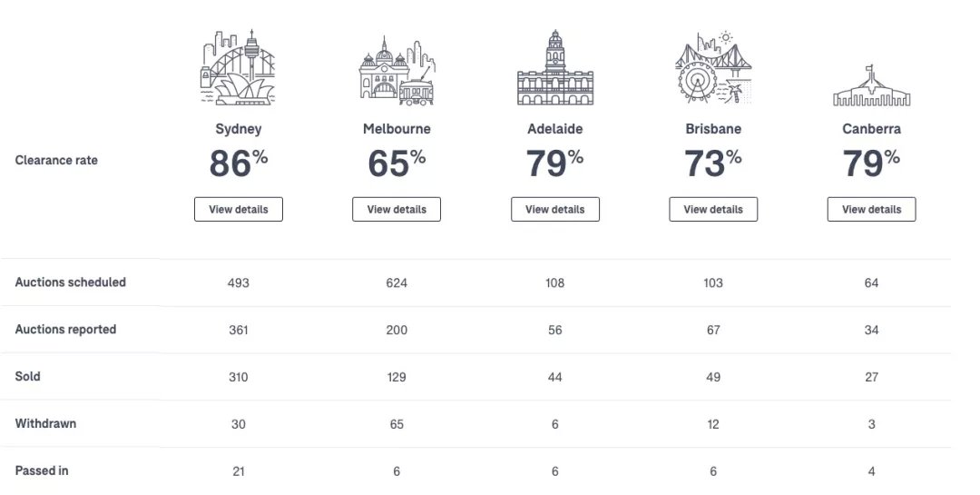The height and width of the screenshot is (495, 980).
Task: Click Melbourne's scheduled auctions value 624
Action: [397, 282]
